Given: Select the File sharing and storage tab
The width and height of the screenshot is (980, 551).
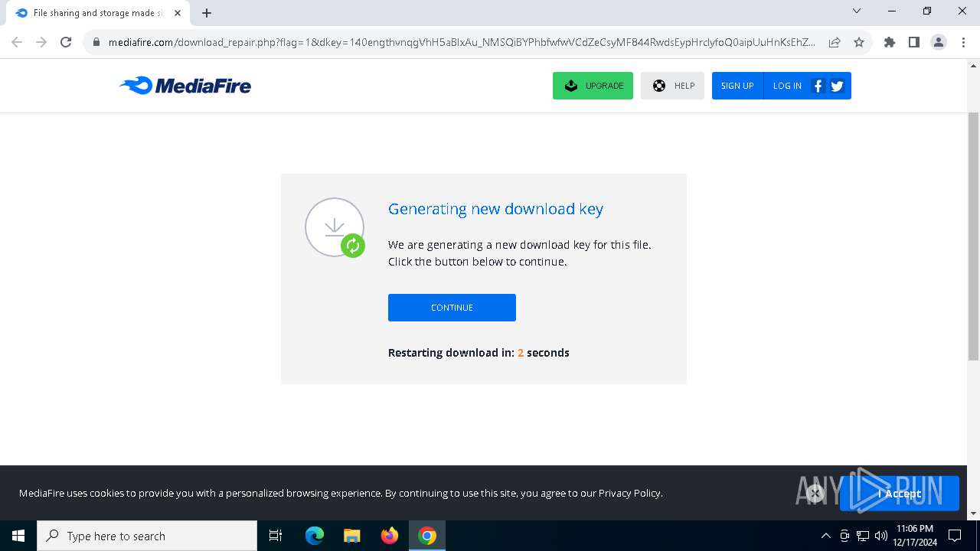Looking at the screenshot, I should (x=98, y=13).
